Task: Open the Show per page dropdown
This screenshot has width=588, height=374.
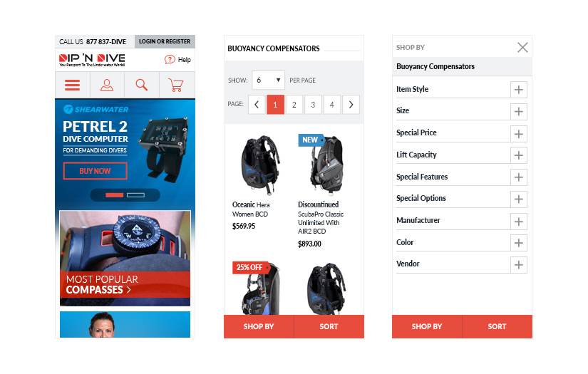Action: (268, 80)
